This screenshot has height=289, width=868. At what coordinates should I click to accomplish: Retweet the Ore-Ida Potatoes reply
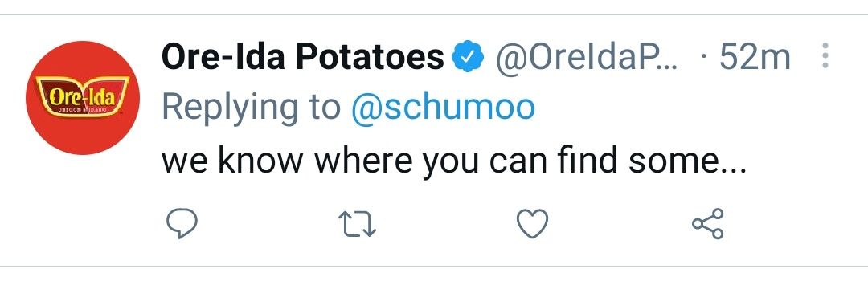tap(357, 224)
